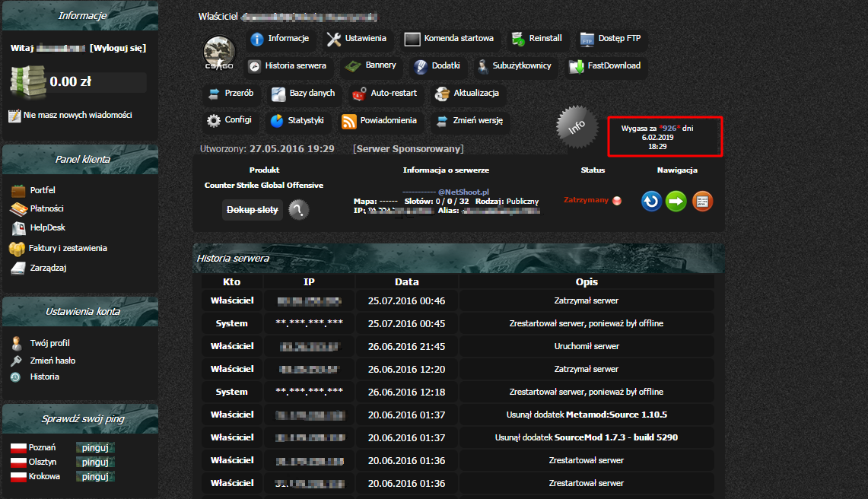Open FastDownload settings
Image resolution: width=868 pixels, height=499 pixels.
[x=605, y=66]
